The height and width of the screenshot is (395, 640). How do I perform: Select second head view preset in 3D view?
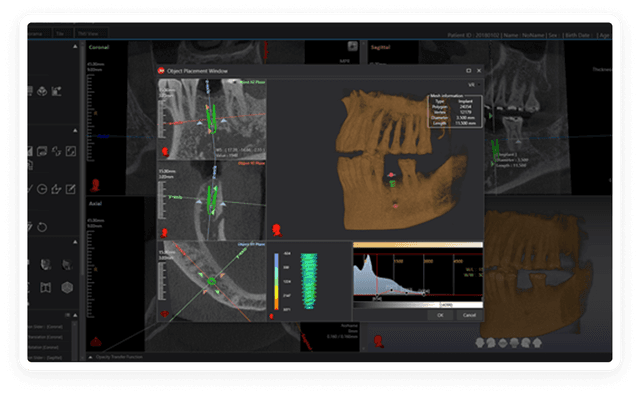click(x=491, y=343)
